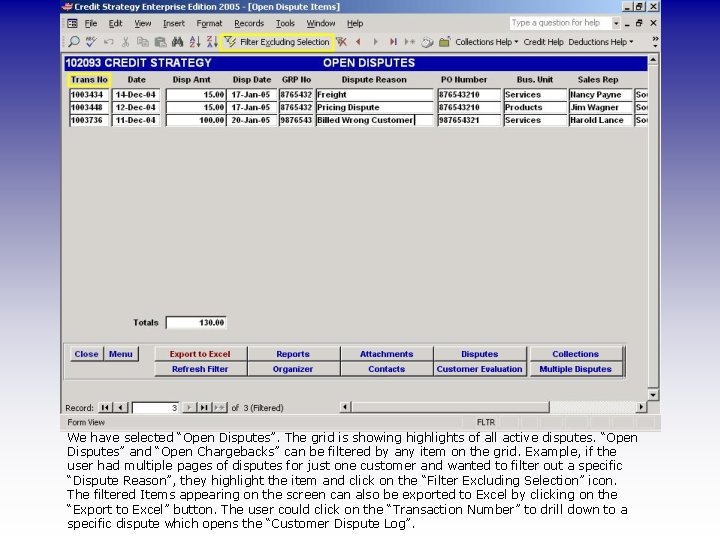Screen dimensions: 720x540
Task: Click the Menu button
Action: [121, 354]
